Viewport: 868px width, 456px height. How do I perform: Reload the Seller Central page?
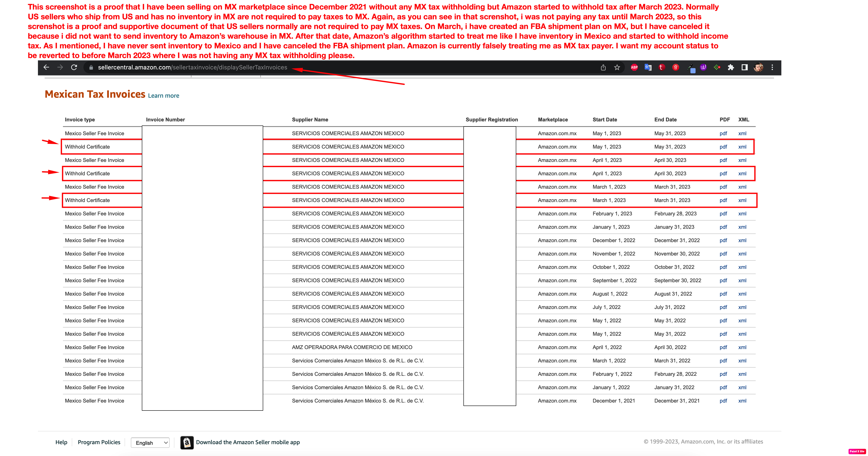coord(74,67)
